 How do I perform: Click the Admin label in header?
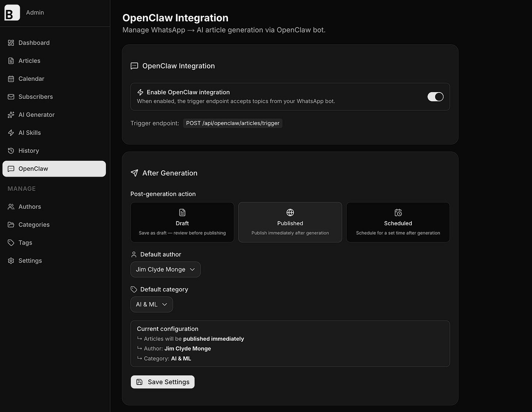(35, 12)
